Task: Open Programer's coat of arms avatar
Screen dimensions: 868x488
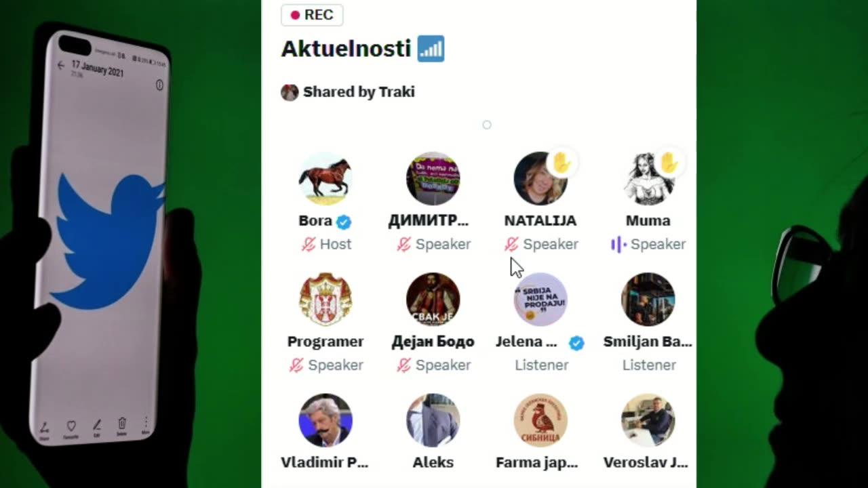Action: point(325,299)
